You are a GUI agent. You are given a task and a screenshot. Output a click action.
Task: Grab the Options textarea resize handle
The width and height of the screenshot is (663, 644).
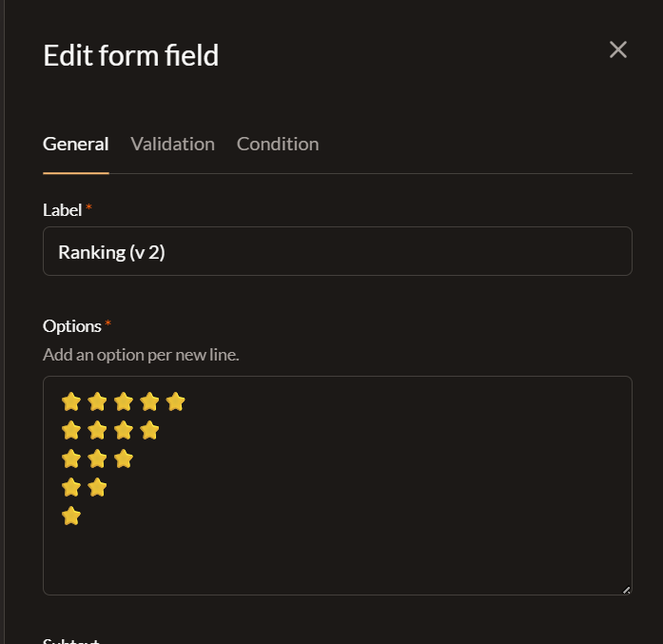pyautogui.click(x=626, y=590)
